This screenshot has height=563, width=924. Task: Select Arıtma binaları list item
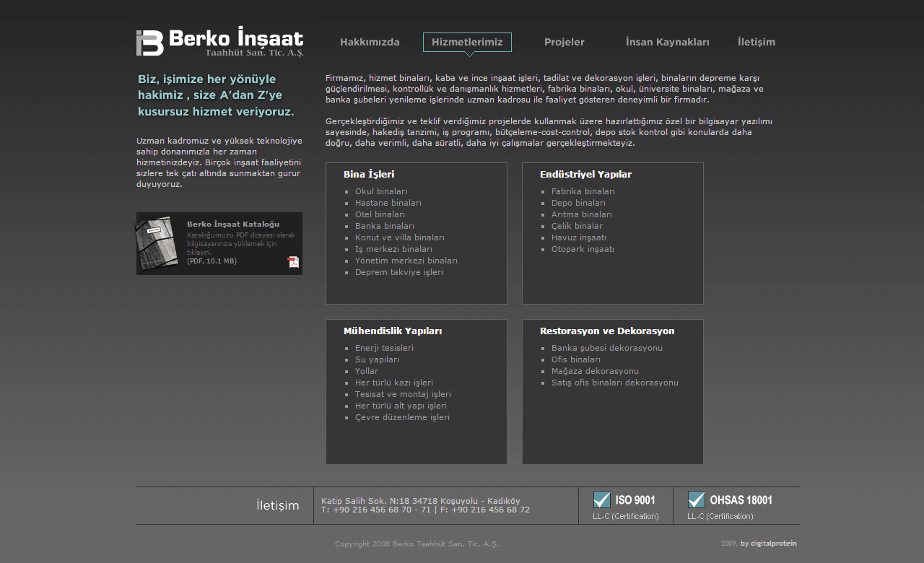point(582,214)
